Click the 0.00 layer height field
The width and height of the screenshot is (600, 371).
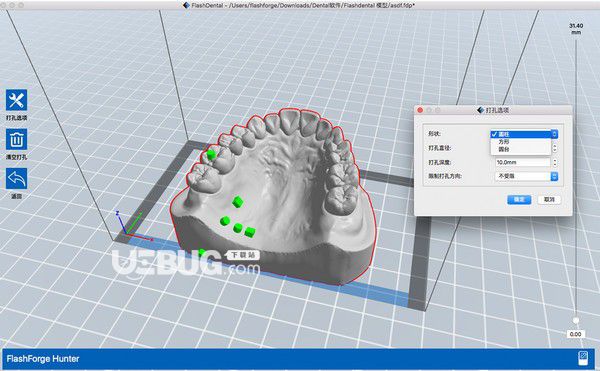(x=576, y=334)
